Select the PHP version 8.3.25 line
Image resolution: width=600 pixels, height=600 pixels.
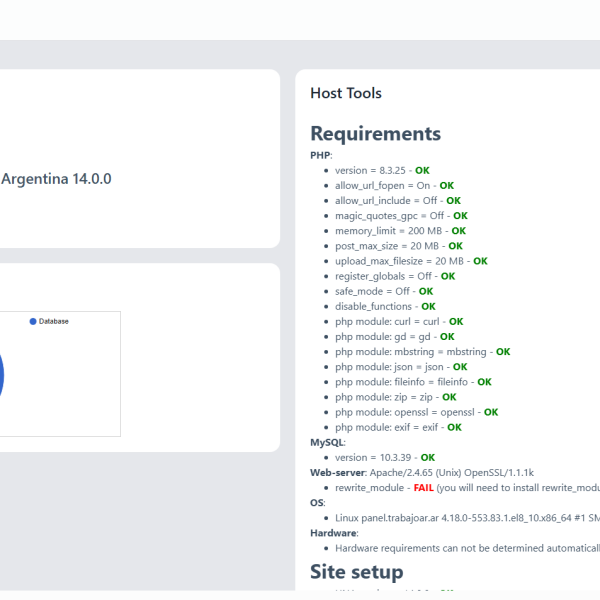click(x=382, y=171)
